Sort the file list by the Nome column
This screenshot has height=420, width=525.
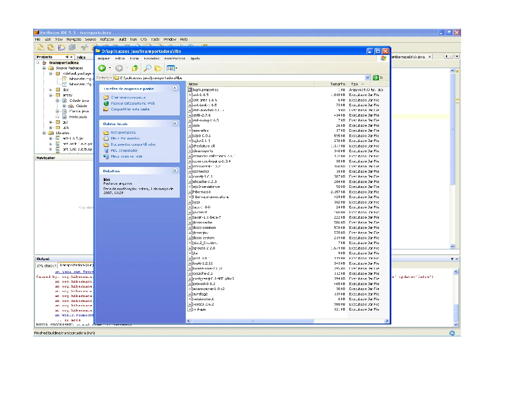point(251,84)
